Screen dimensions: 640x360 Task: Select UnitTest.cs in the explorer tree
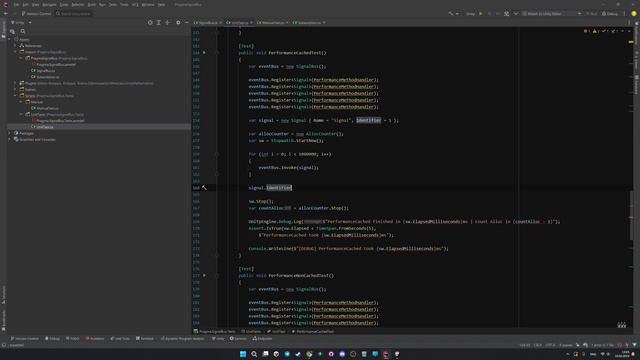[x=42, y=127]
